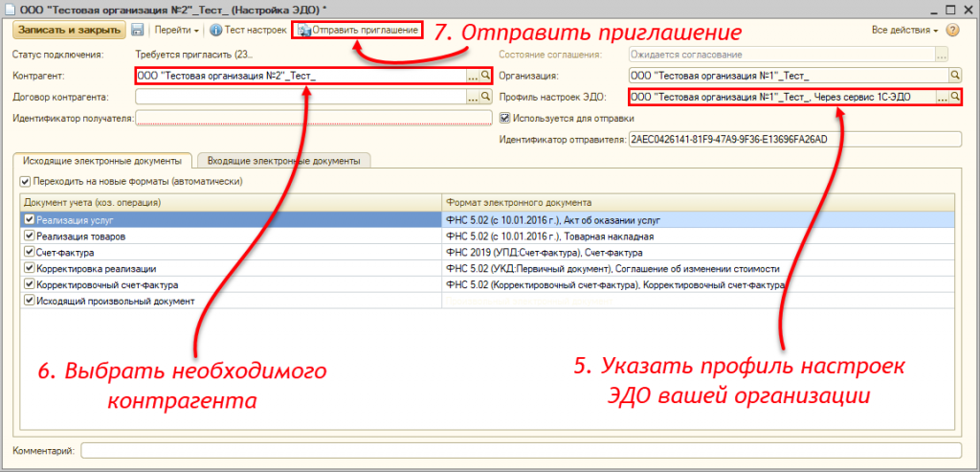980x472 pixels.
Task: Open magnifier of Профиль настроек ЭДО field
Action: [955, 97]
